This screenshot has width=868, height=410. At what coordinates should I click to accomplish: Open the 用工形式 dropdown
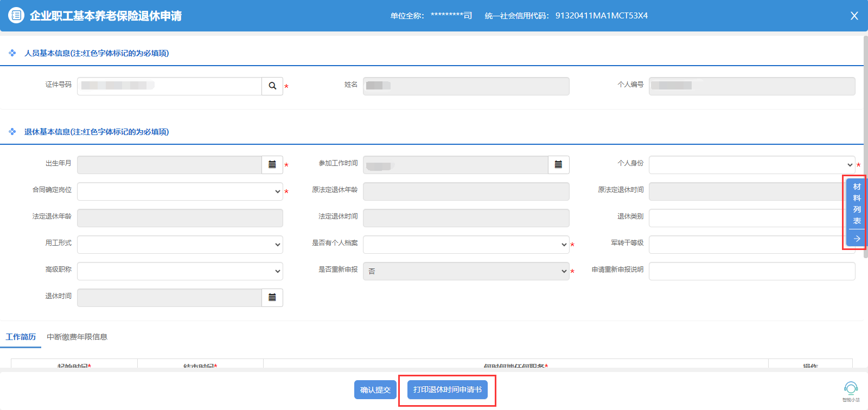click(180, 245)
